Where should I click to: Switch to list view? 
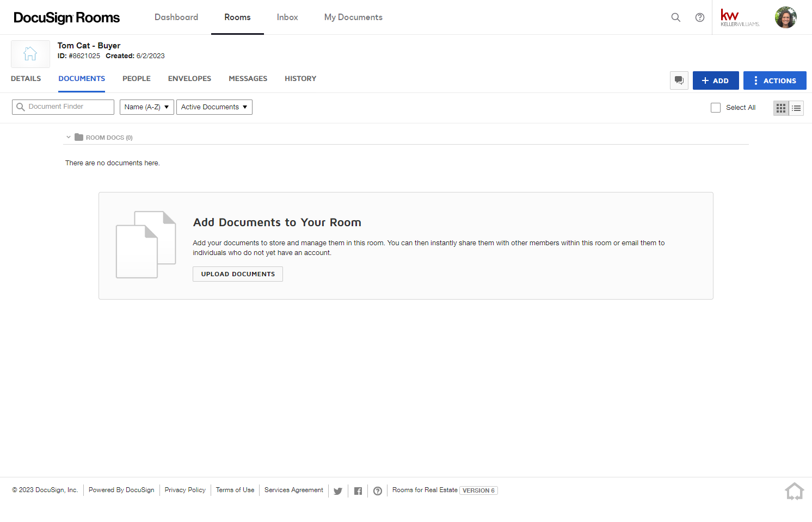click(x=796, y=108)
